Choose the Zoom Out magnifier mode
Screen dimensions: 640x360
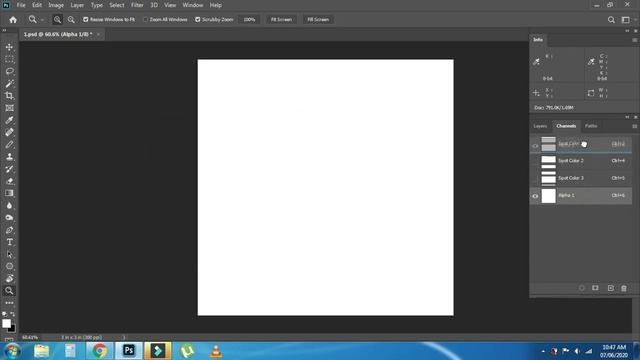point(71,20)
